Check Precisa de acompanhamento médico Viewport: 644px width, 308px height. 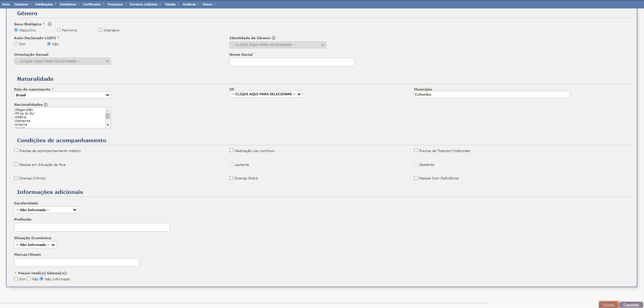(x=16, y=150)
